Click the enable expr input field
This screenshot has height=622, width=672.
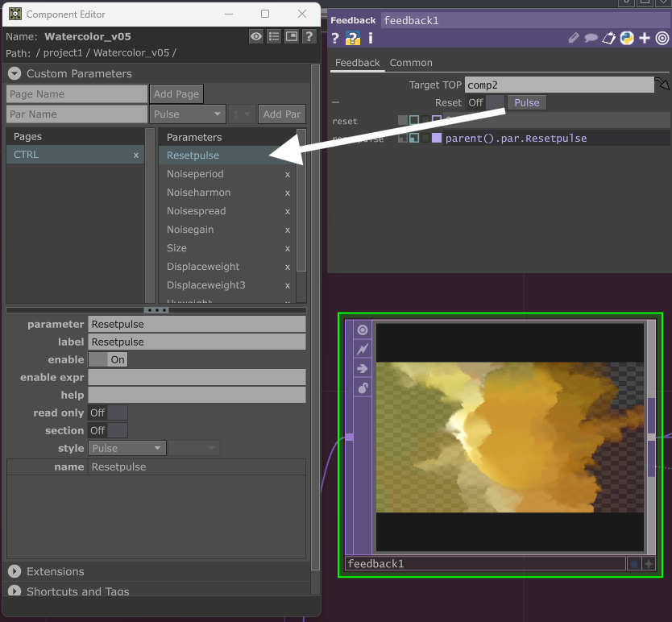click(197, 377)
